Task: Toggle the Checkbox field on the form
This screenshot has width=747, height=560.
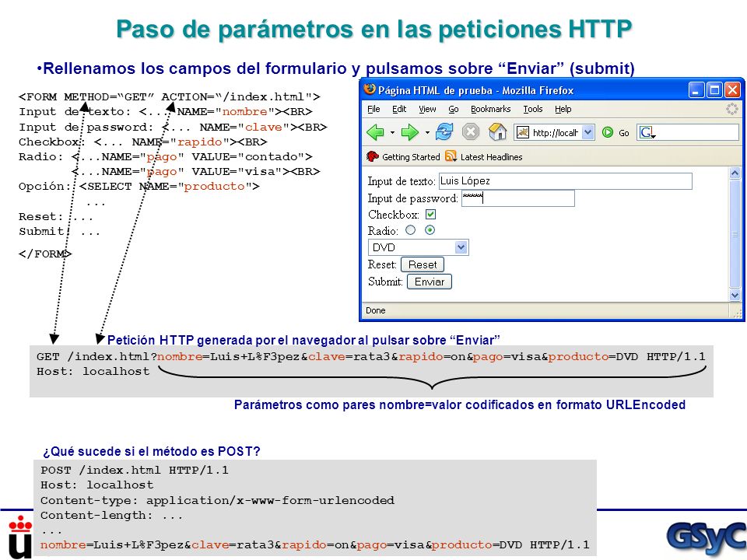Action: pos(430,215)
